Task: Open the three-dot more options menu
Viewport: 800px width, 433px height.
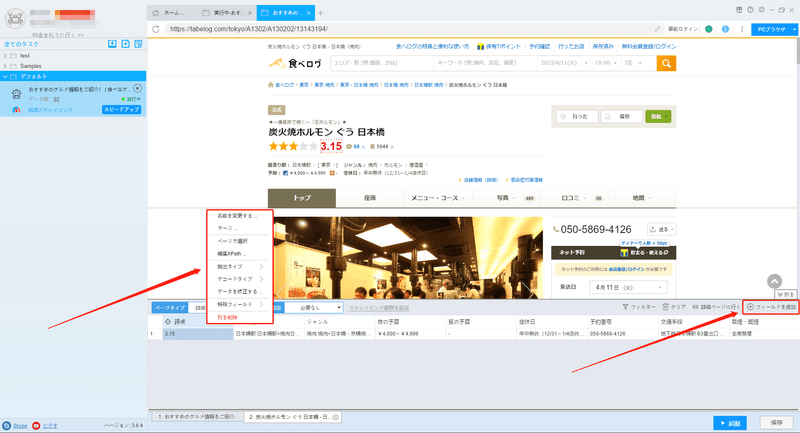Action: point(742,29)
